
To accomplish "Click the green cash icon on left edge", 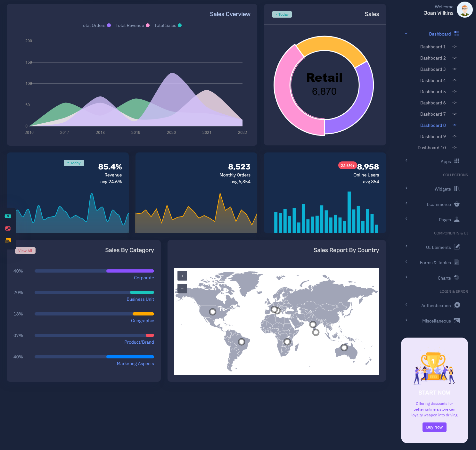I will (8, 216).
